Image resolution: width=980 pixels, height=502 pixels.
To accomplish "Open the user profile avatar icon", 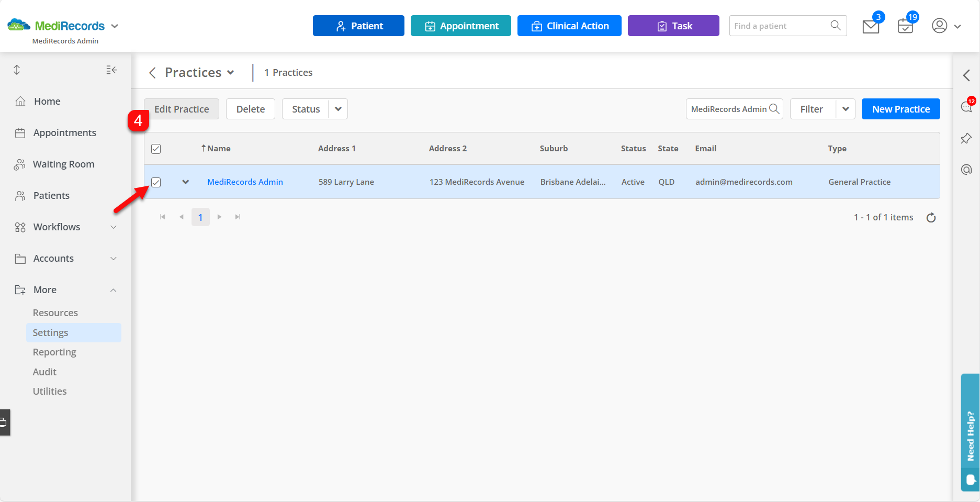I will pyautogui.click(x=940, y=26).
